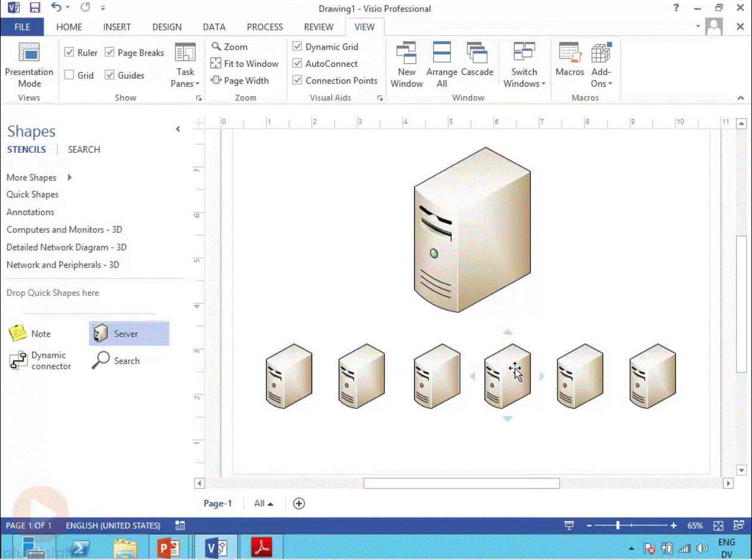The width and height of the screenshot is (752, 560).
Task: Open PowerPoint from the taskbar
Action: [x=168, y=547]
